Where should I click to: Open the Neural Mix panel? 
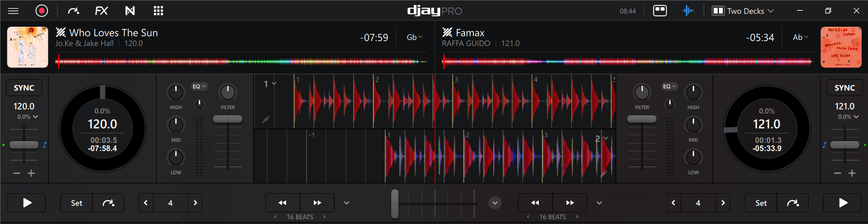[130, 11]
